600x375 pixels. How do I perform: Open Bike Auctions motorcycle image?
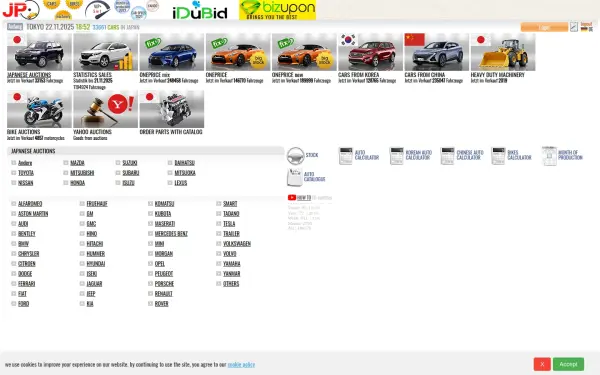coord(39,109)
